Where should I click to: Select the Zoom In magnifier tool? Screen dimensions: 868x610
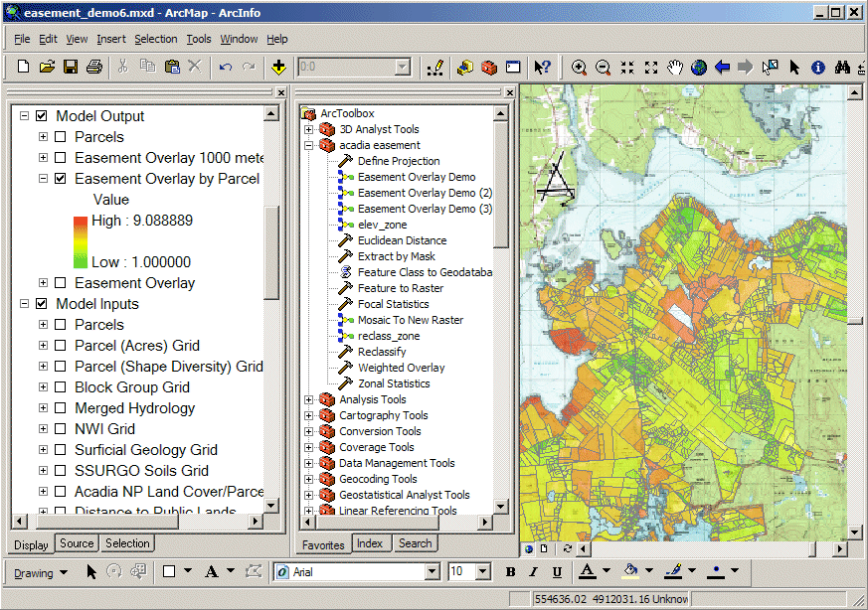point(579,68)
